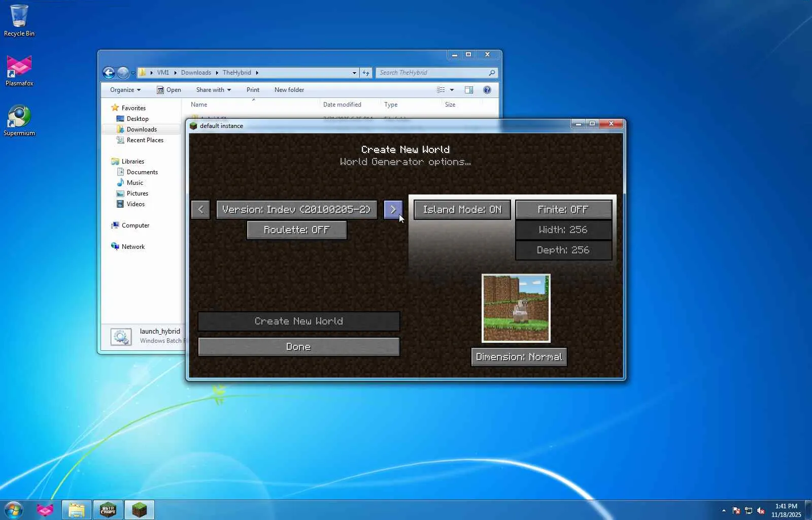Sort files by the Size column
Image resolution: width=812 pixels, height=520 pixels.
coord(450,105)
